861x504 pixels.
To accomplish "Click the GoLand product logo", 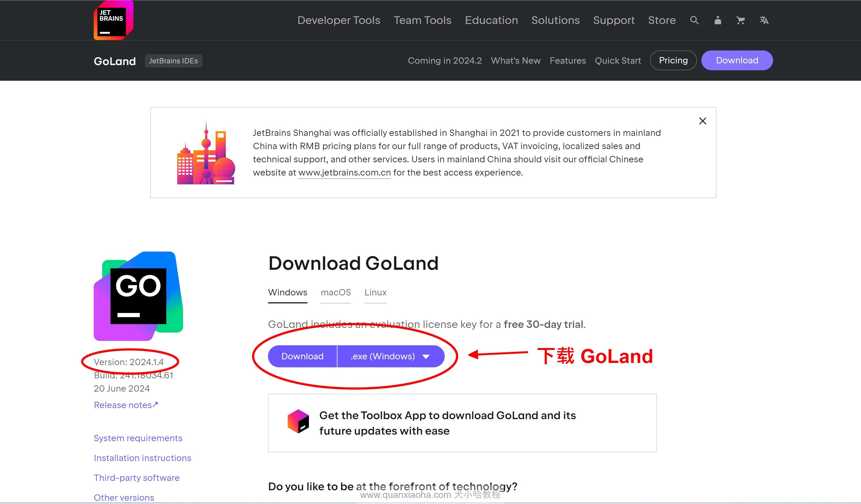I will 138,296.
